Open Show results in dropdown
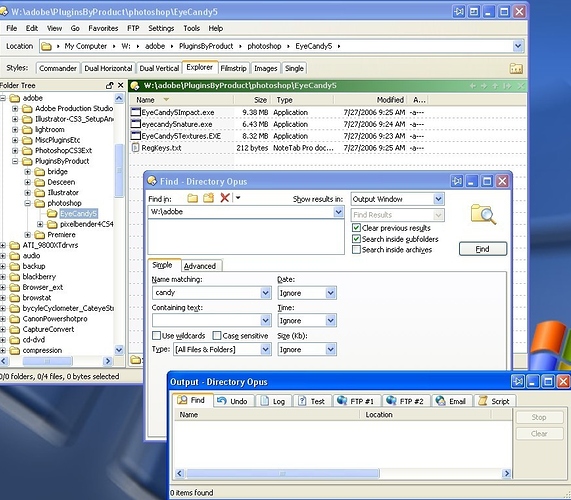This screenshot has width=571, height=500. click(438, 199)
